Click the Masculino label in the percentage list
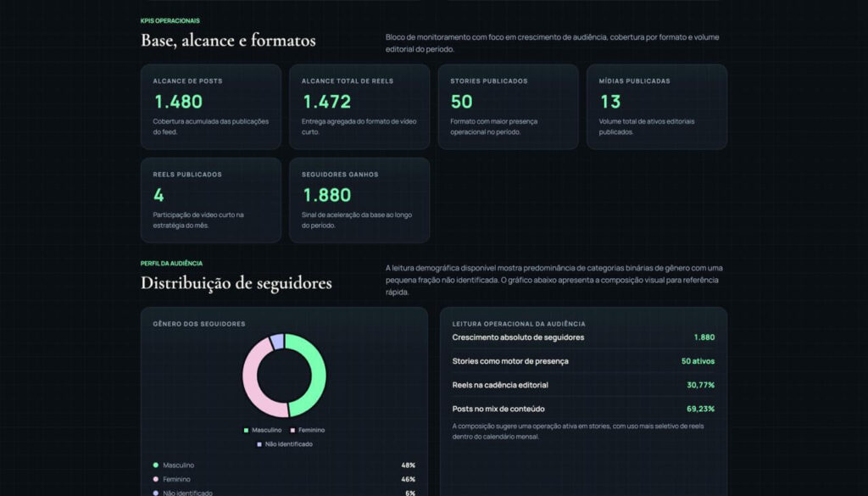Screen dimensions: 868x496 click(178, 465)
